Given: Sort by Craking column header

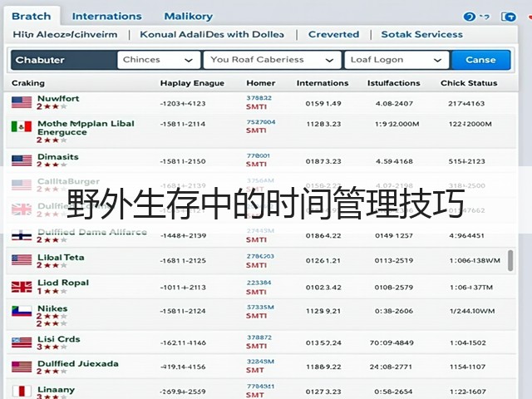Looking at the screenshot, I should click(28, 83).
